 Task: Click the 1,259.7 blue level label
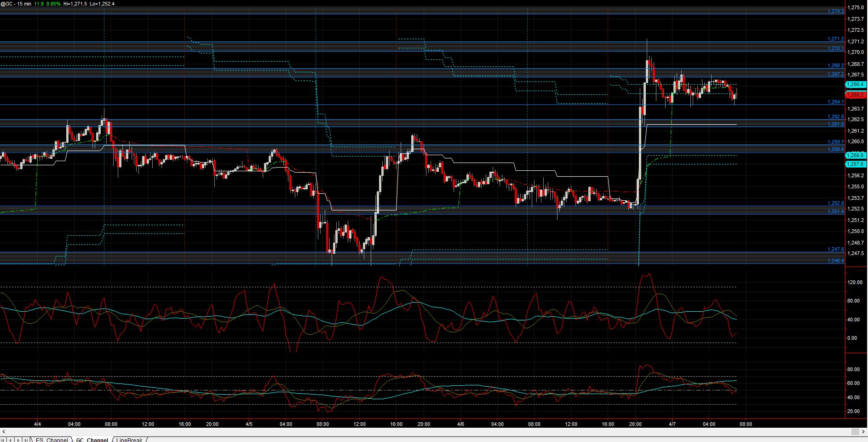click(836, 142)
